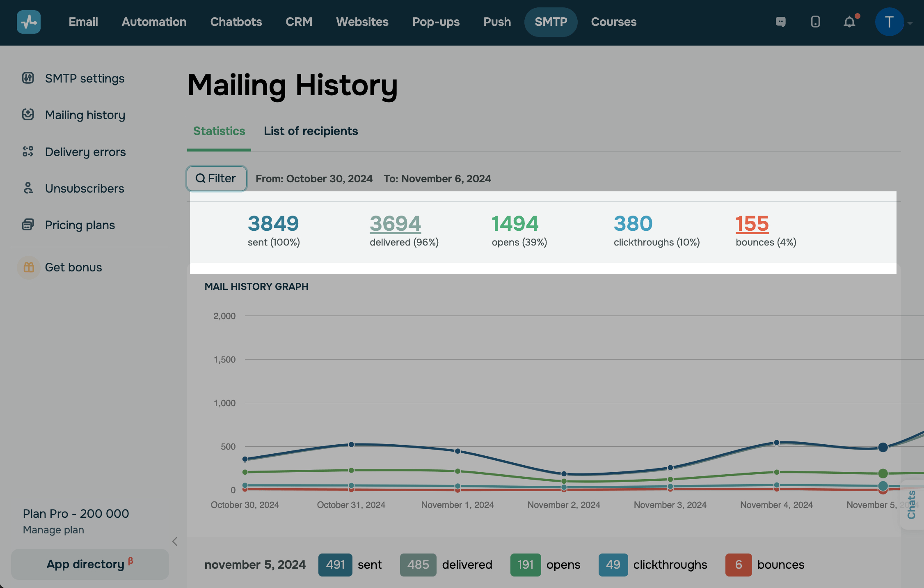Toggle the blue sent series badge
The image size is (924, 588).
pos(335,565)
